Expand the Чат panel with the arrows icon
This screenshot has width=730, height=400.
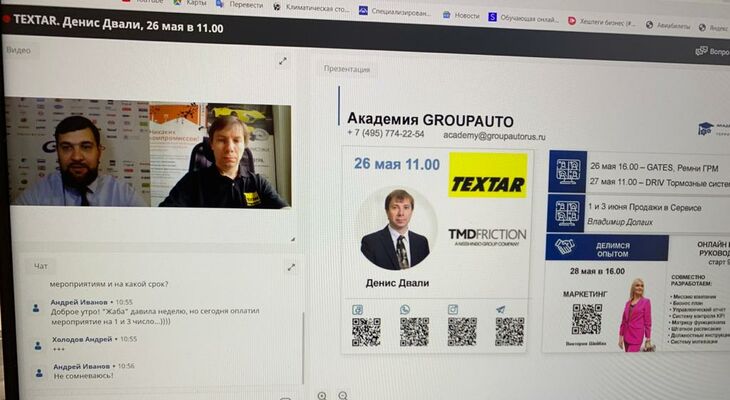tap(291, 267)
